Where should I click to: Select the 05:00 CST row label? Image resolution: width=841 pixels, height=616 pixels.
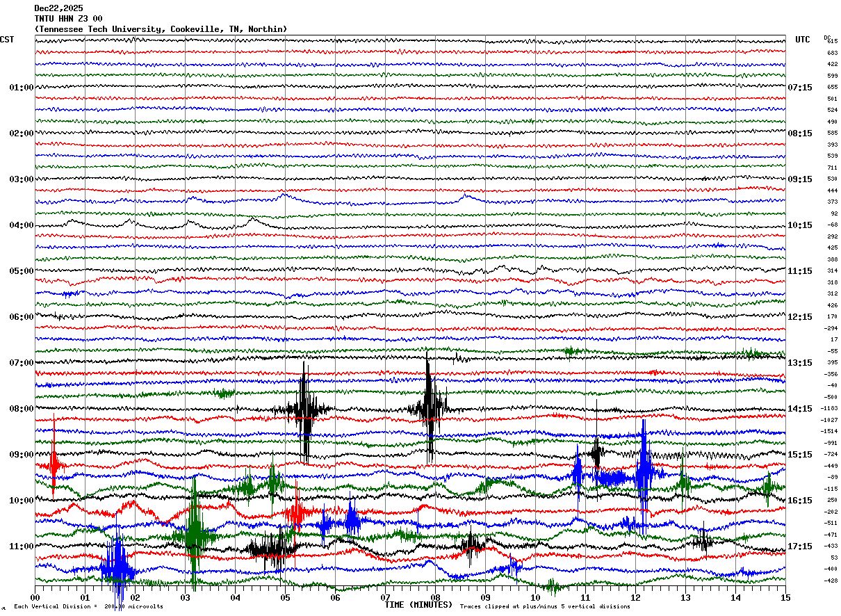click(x=22, y=271)
